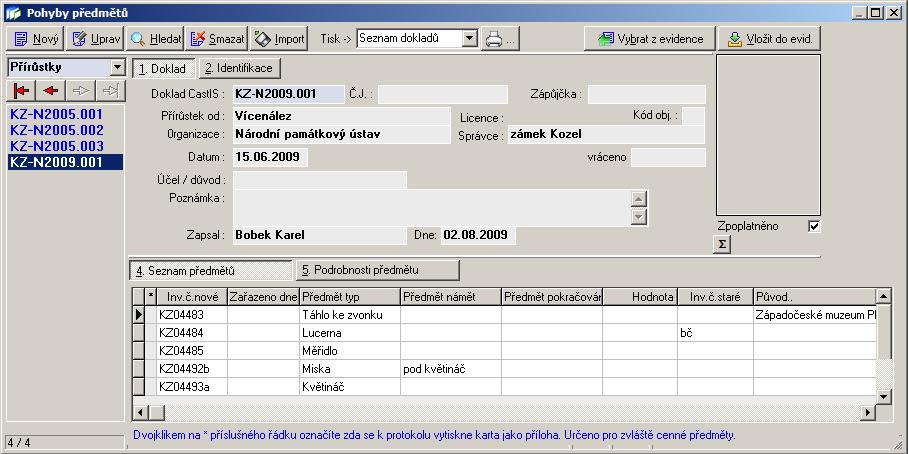Click the Datum field
This screenshot has height=454, width=908.
(x=270, y=158)
